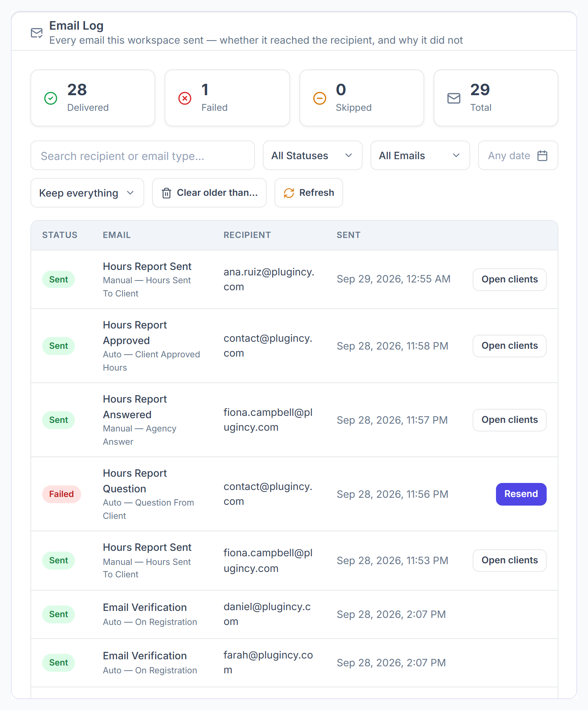Open the All Statuses dropdown
This screenshot has width=588, height=710.
click(313, 155)
